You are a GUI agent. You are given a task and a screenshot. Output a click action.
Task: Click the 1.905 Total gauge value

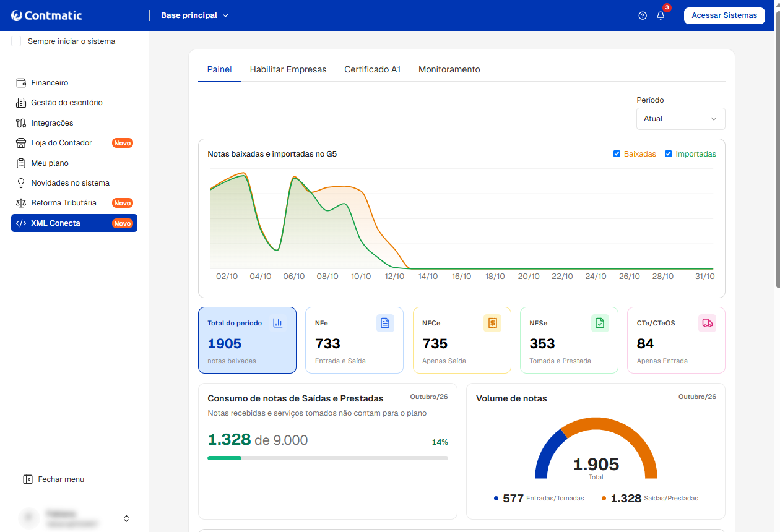596,465
